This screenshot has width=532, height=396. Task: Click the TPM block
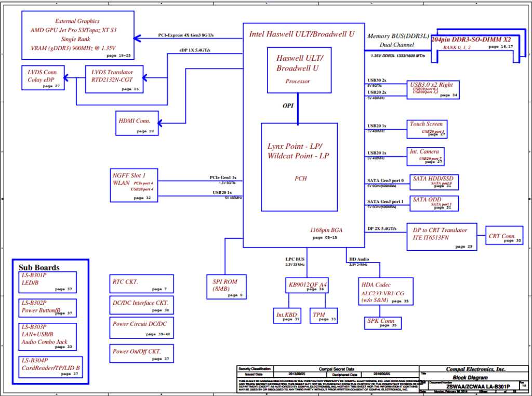[x=324, y=316]
